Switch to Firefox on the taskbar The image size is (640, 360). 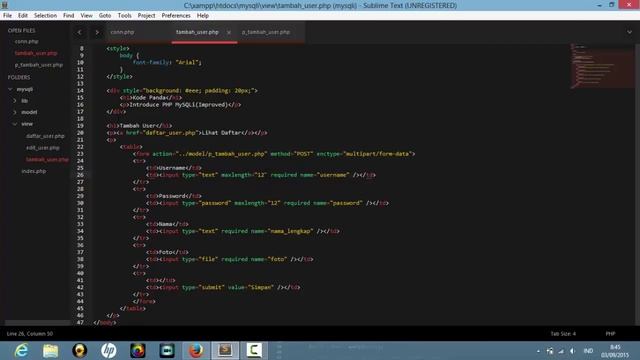(x=196, y=351)
